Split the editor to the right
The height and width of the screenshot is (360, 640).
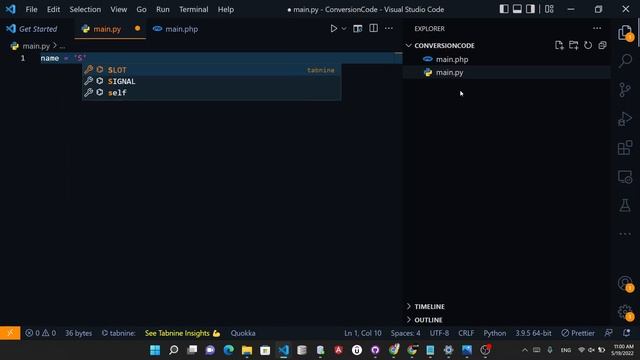373,29
